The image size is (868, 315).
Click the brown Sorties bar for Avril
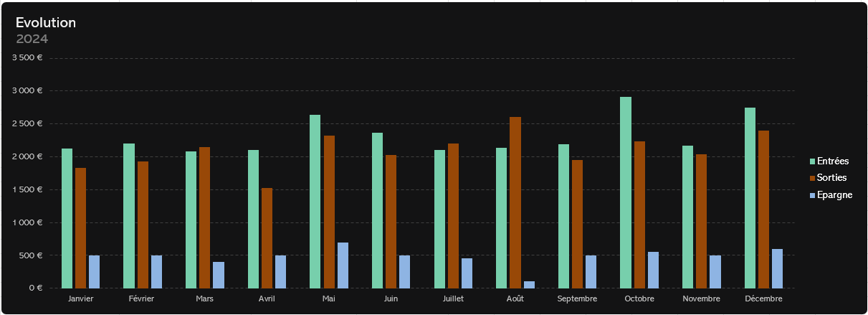(267, 238)
